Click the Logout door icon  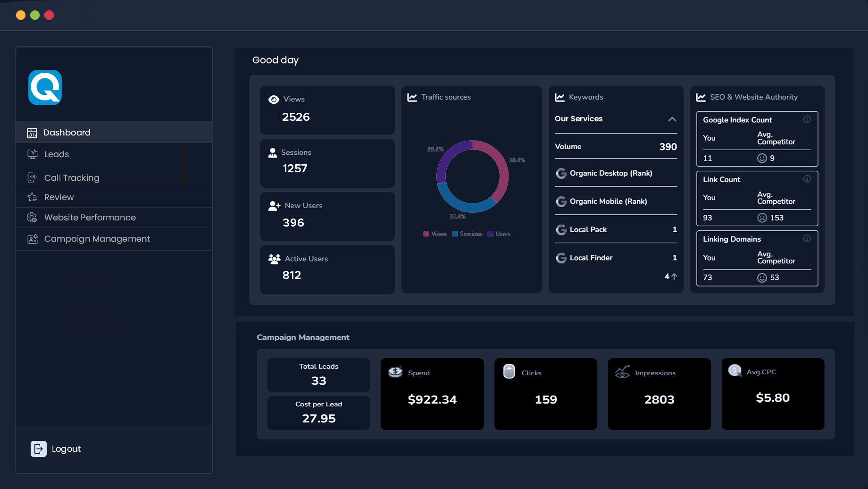pyautogui.click(x=39, y=449)
